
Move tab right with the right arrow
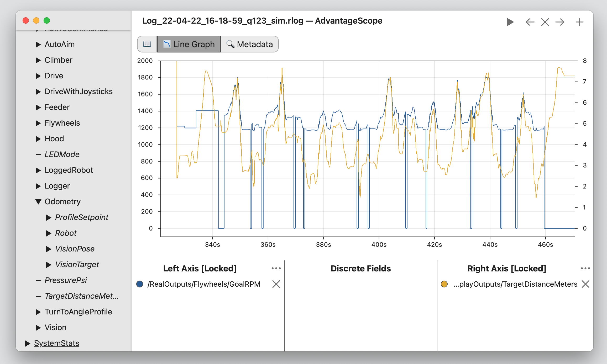point(560,22)
